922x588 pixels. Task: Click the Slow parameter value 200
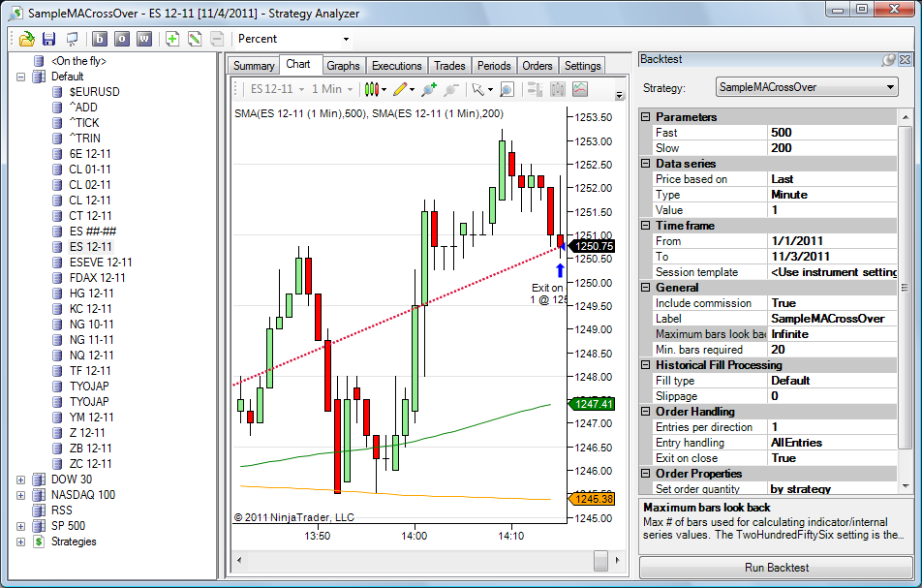point(833,148)
